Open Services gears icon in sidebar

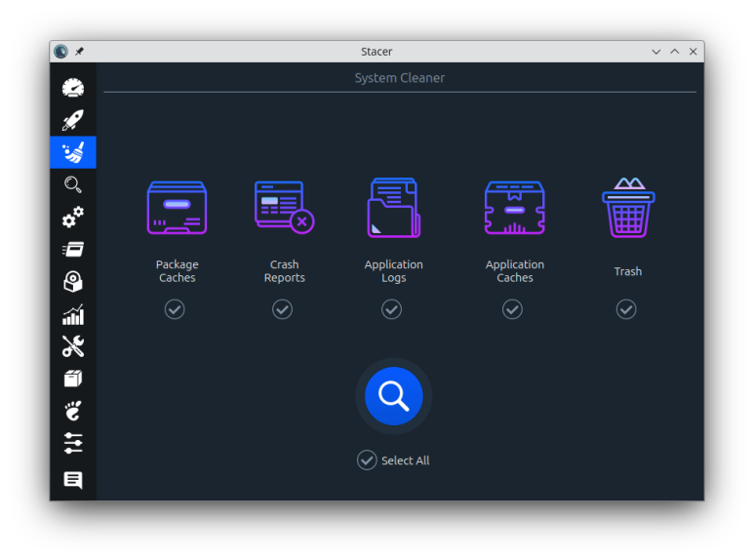point(73,217)
